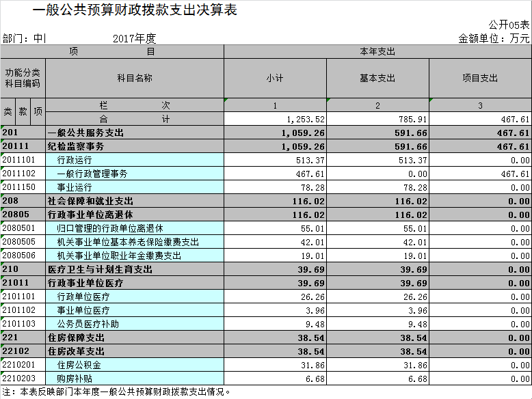Image resolution: width=532 pixels, height=399 pixels.
Task: Click the 社会保障和就业支出 row name
Action: [90, 201]
